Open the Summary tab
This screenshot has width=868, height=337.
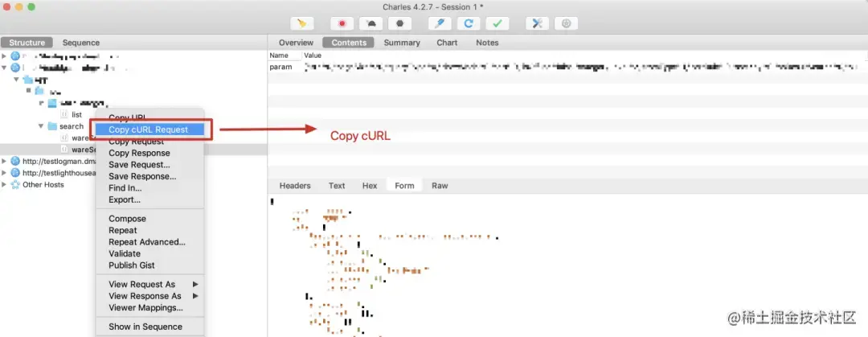point(402,43)
